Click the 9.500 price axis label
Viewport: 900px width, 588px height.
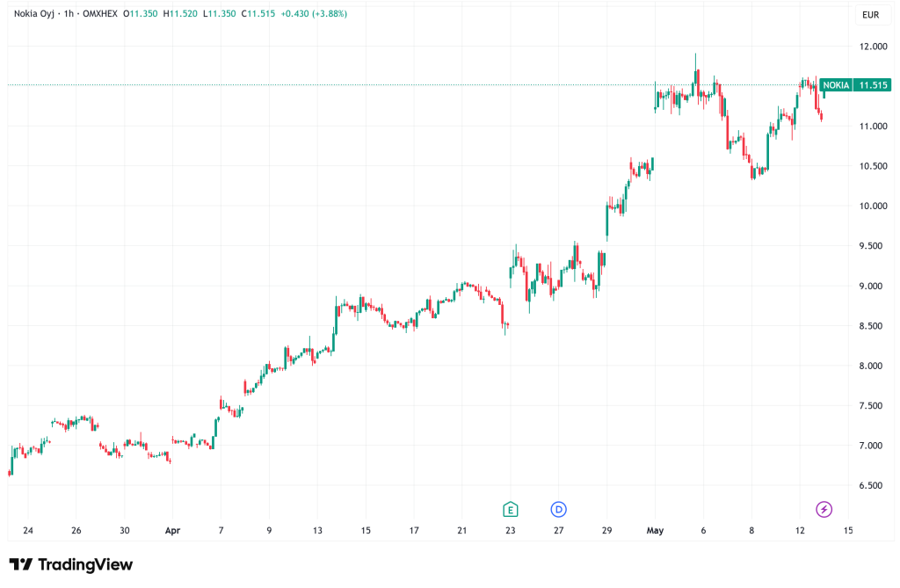click(873, 246)
